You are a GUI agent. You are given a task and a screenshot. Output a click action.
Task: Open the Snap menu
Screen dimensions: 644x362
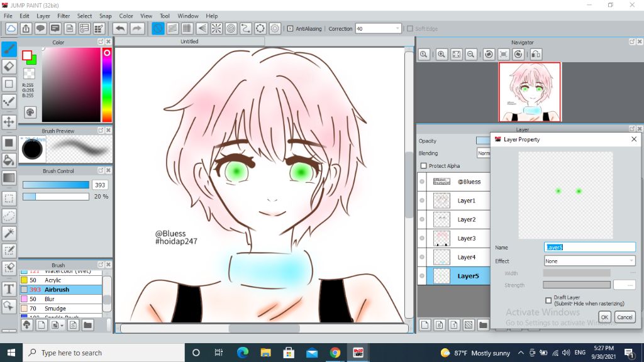105,16
